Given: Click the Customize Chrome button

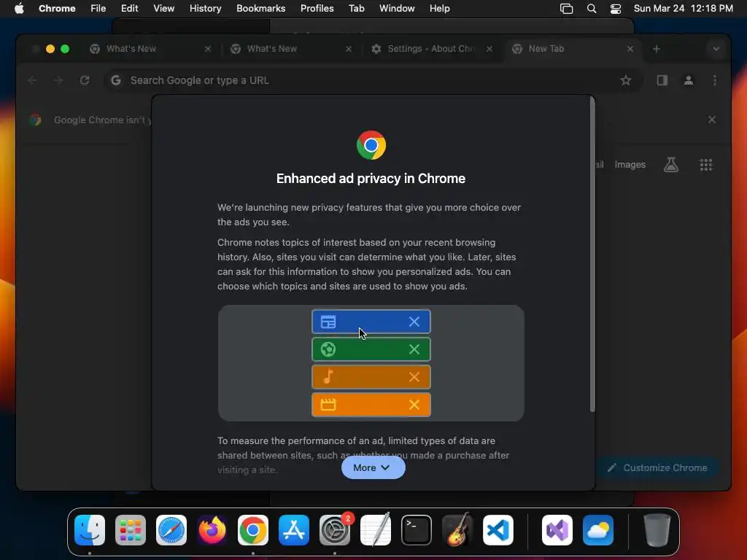Looking at the screenshot, I should pos(657,467).
